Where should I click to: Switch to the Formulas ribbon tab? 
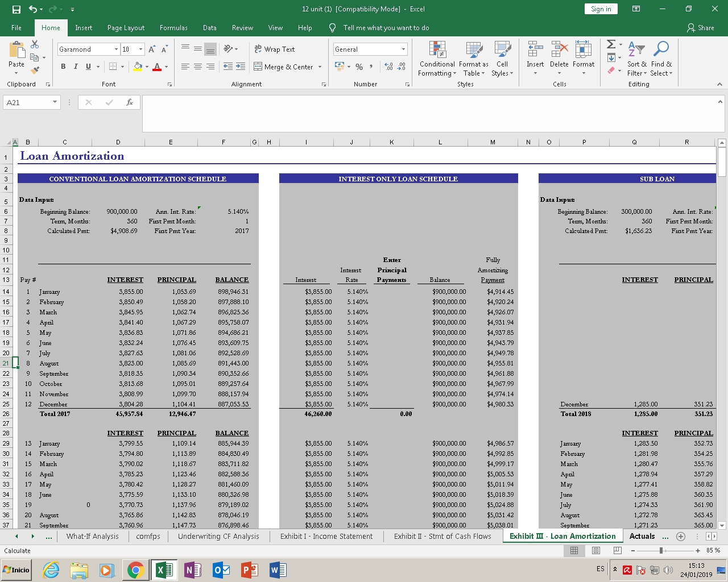point(173,27)
